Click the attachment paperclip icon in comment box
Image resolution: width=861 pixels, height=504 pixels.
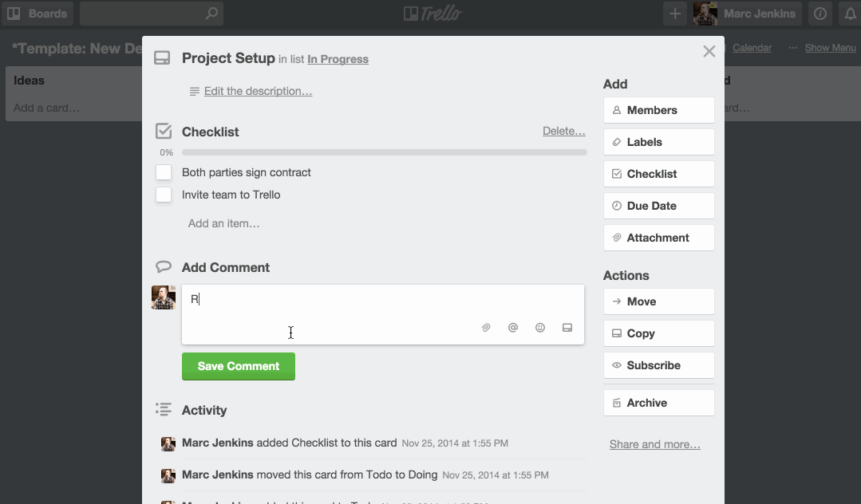(486, 328)
